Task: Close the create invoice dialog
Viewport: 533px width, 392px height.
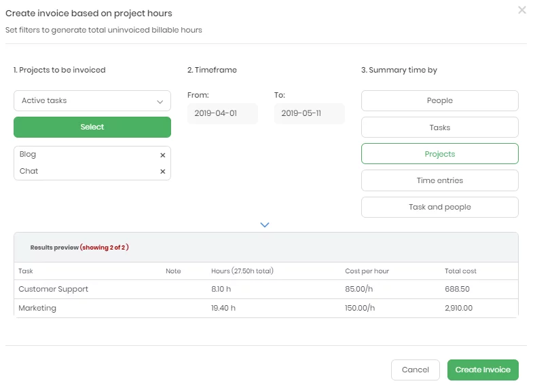Action: pyautogui.click(x=521, y=10)
